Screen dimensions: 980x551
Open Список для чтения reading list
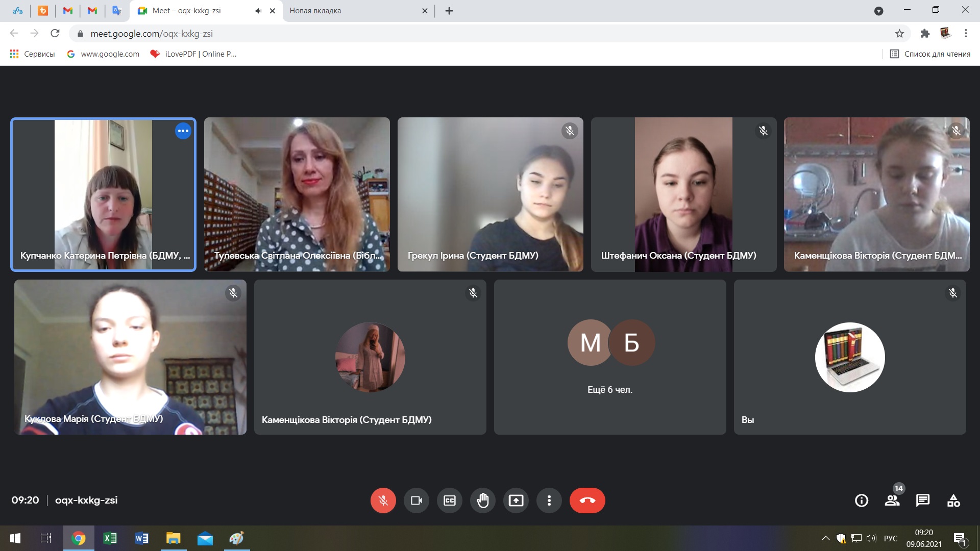coord(930,54)
